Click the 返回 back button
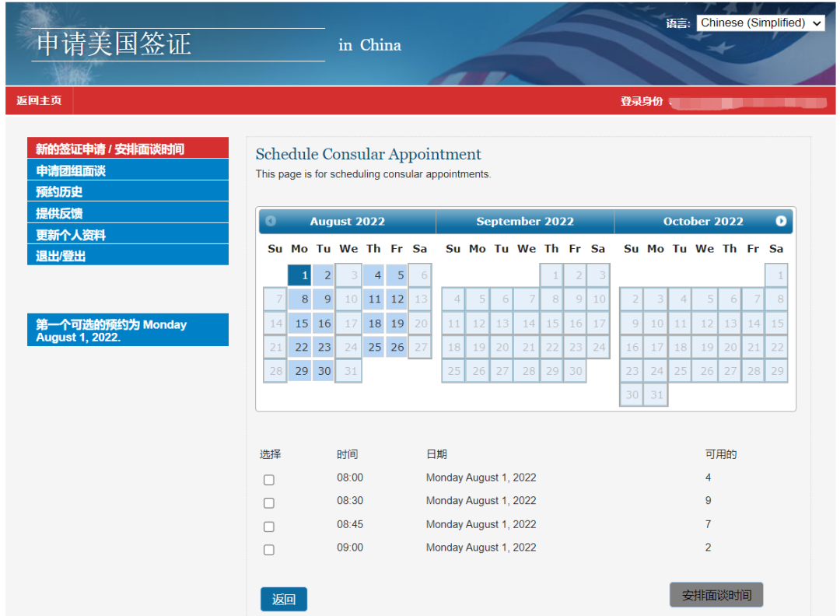 pos(284,599)
